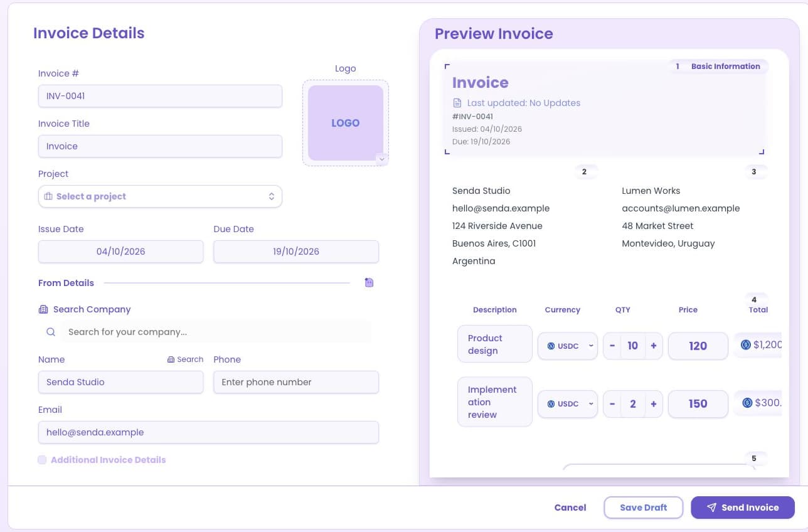Viewport: 808px width, 532px height.
Task: Click the Invoice # field INV-0041
Action: [x=160, y=96]
